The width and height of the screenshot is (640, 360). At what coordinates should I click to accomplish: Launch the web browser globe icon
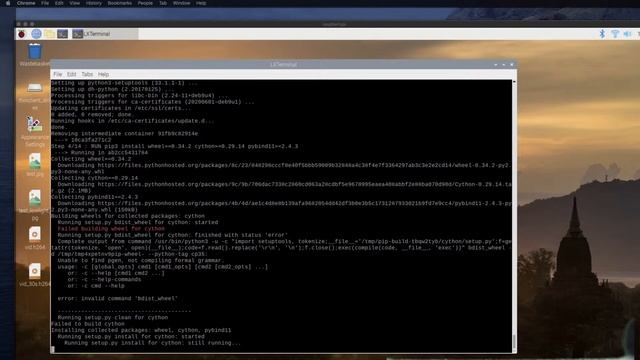pos(36,34)
